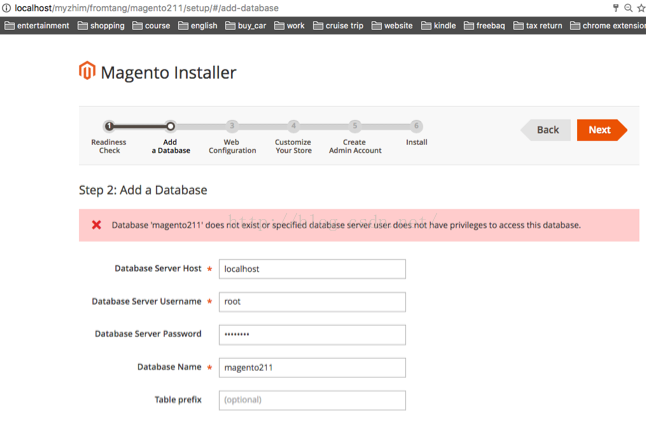This screenshot has height=422, width=646.
Task: Focus the Database Server Host field
Action: pos(312,269)
